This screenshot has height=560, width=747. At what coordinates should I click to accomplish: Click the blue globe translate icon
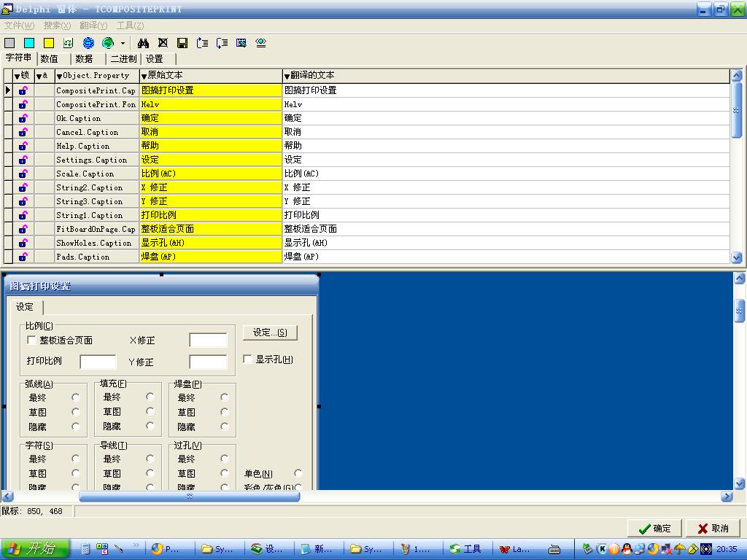[x=88, y=43]
